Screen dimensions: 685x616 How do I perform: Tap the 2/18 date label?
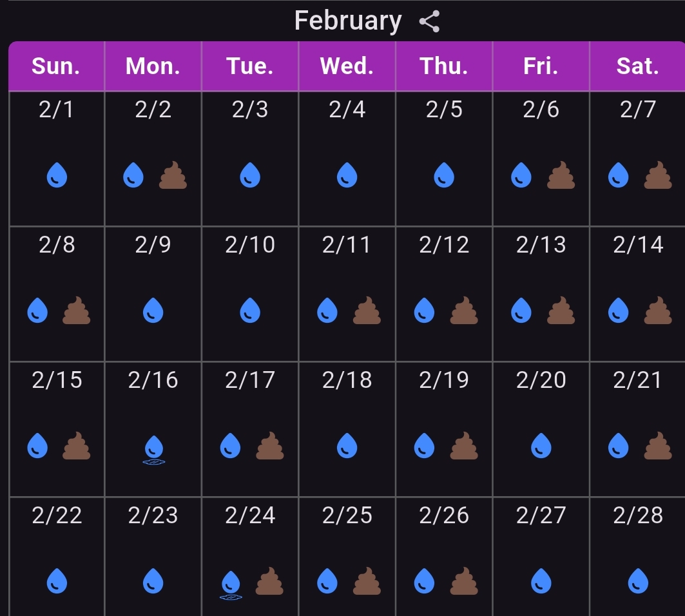[x=347, y=380]
